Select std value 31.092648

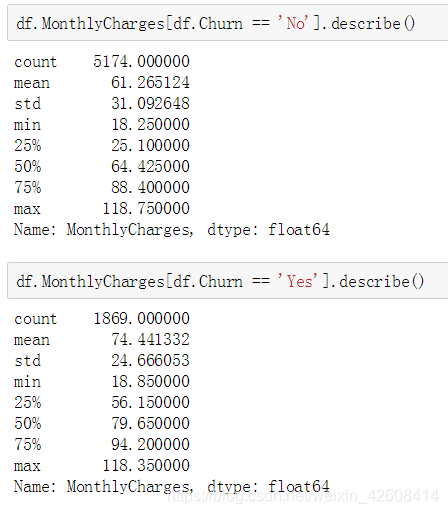coord(150,103)
